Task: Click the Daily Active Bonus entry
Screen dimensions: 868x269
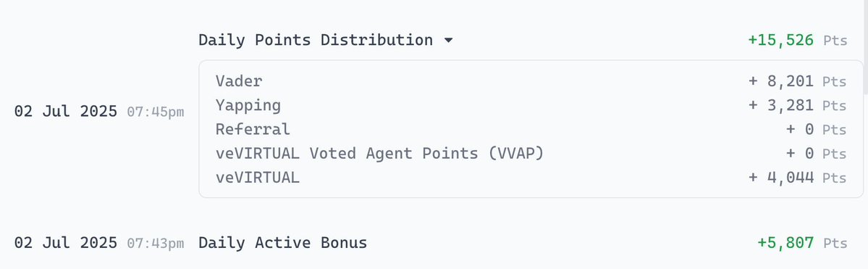Action: click(283, 243)
